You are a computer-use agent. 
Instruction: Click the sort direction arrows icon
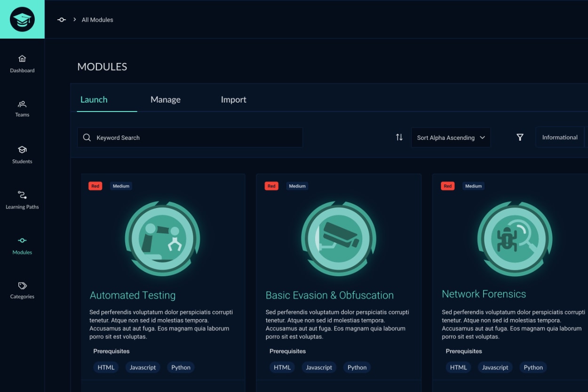click(399, 137)
